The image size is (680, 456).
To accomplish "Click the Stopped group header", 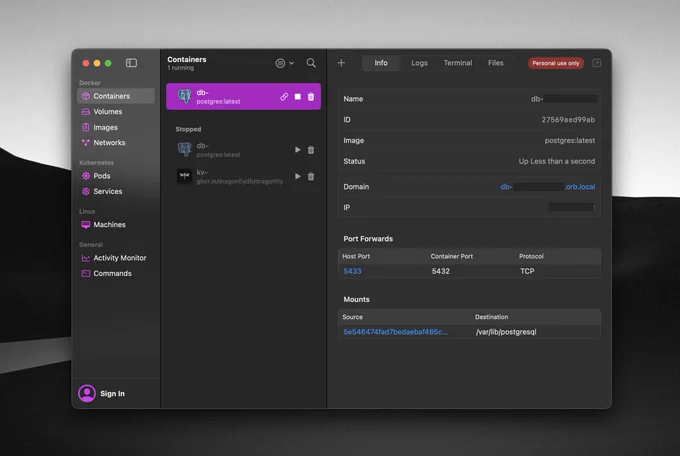I will [188, 129].
